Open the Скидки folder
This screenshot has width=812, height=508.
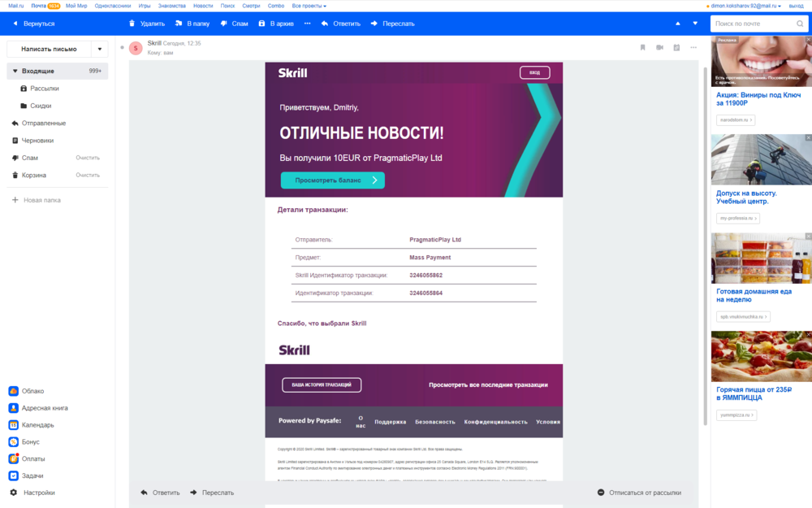(41, 106)
